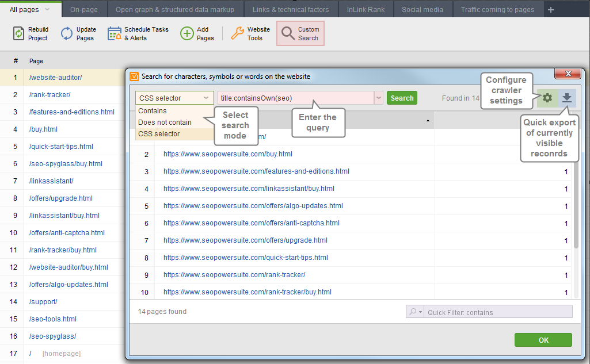Click the quick export download icon
This screenshot has width=590, height=364.
(566, 98)
